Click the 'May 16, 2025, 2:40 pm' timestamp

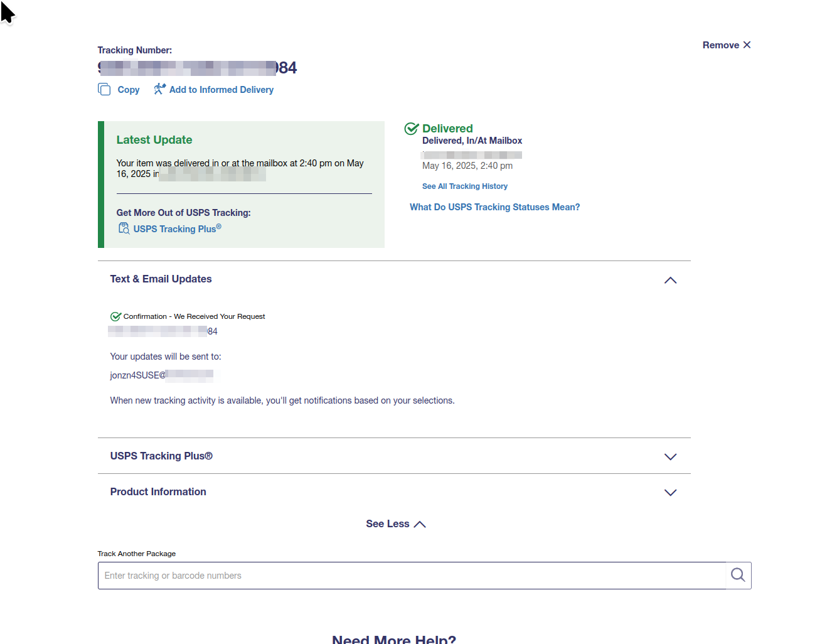point(467,166)
